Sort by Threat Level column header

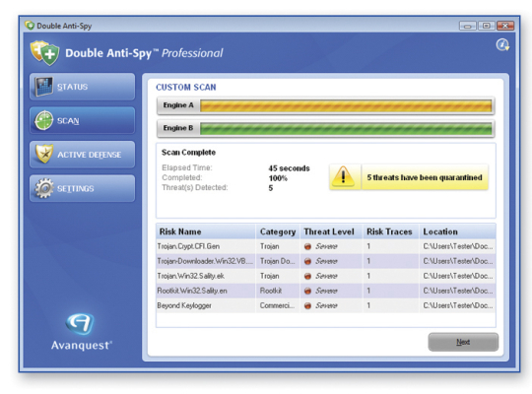tap(331, 231)
